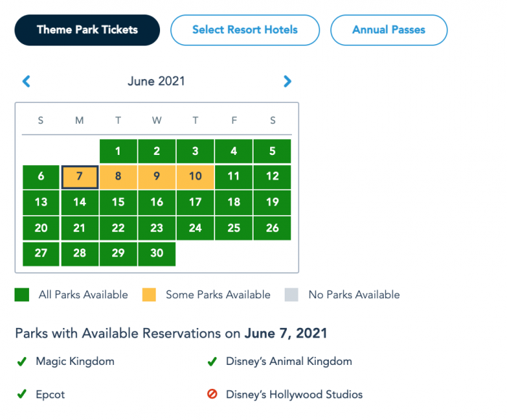The width and height of the screenshot is (507, 420).
Task: Pick June 24 on the calendar
Action: point(196,228)
